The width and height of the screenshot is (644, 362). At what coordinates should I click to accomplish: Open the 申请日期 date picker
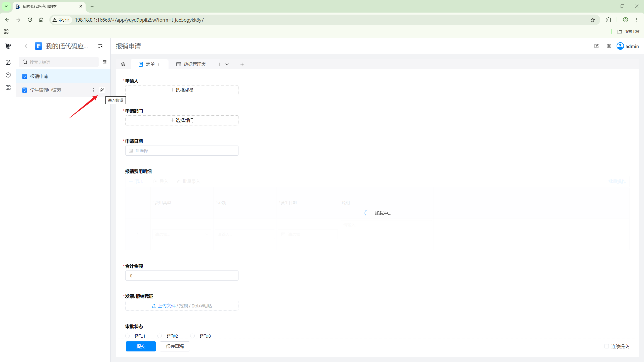(182, 151)
